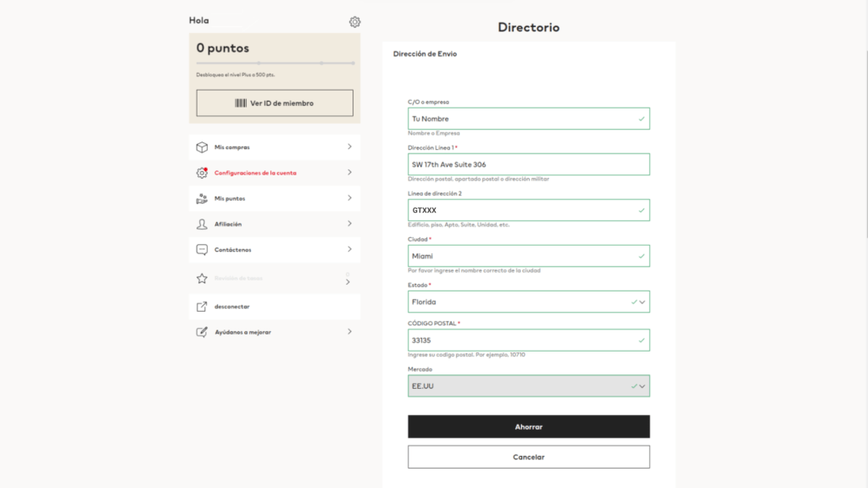
Task: Click the package icon for Mis compras
Action: tap(202, 147)
